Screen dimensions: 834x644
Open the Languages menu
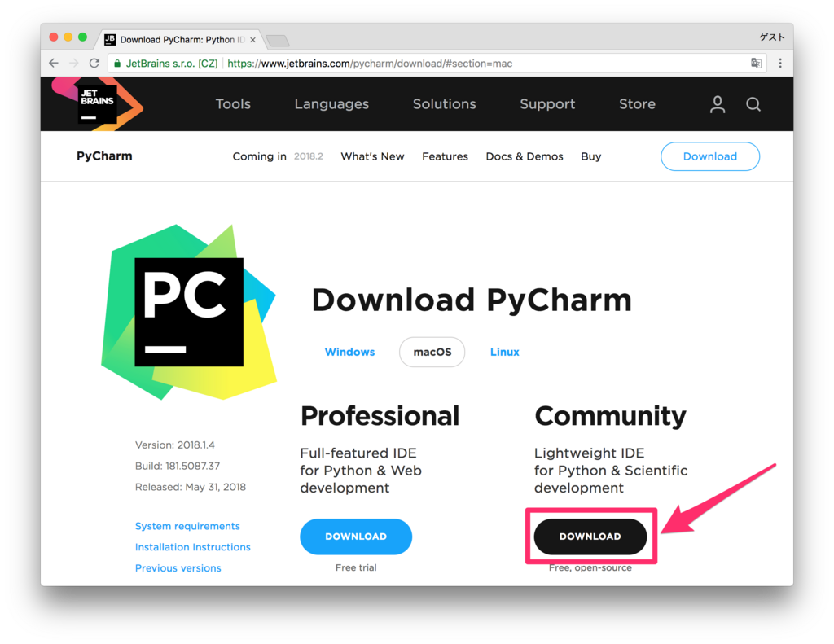point(331,103)
